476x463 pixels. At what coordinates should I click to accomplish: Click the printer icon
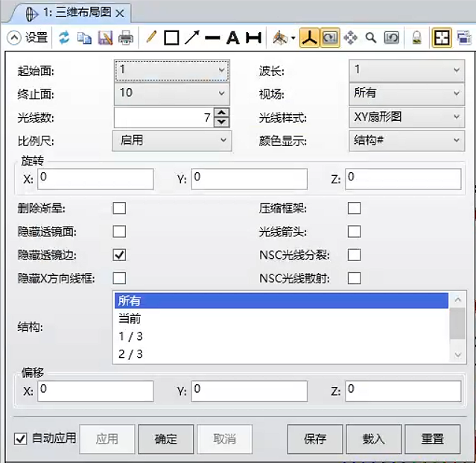(x=126, y=38)
